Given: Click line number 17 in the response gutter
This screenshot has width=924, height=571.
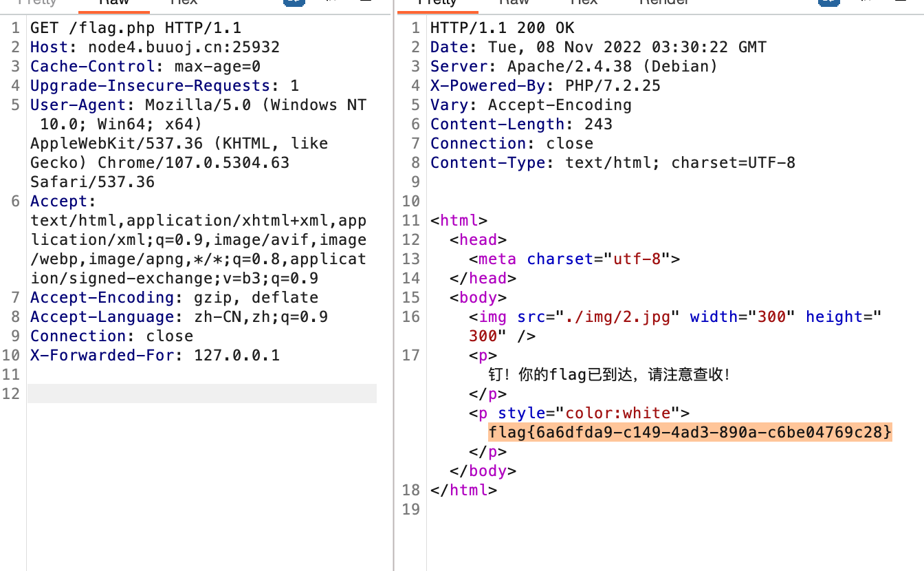Looking at the screenshot, I should pos(410,356).
